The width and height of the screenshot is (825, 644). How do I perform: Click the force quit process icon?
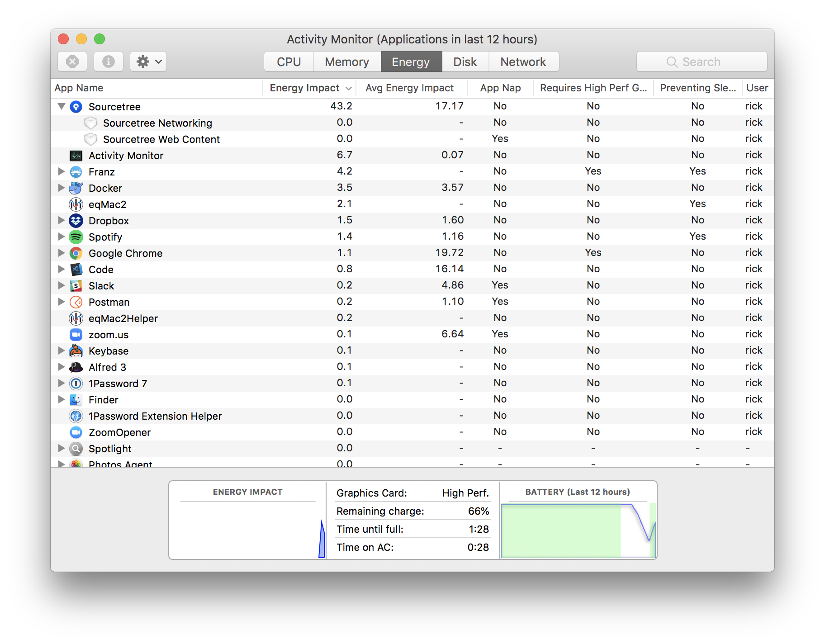pyautogui.click(x=72, y=62)
